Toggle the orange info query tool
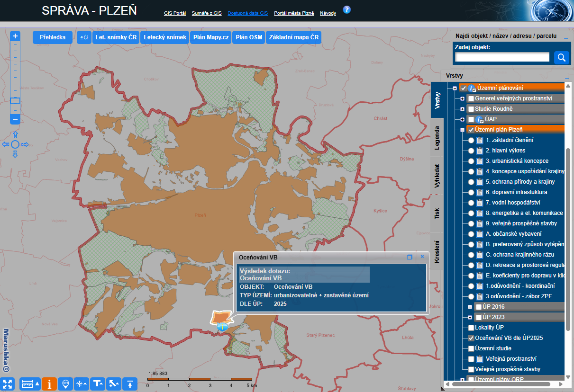Image resolution: width=574 pixels, height=392 pixels. pos(49,384)
